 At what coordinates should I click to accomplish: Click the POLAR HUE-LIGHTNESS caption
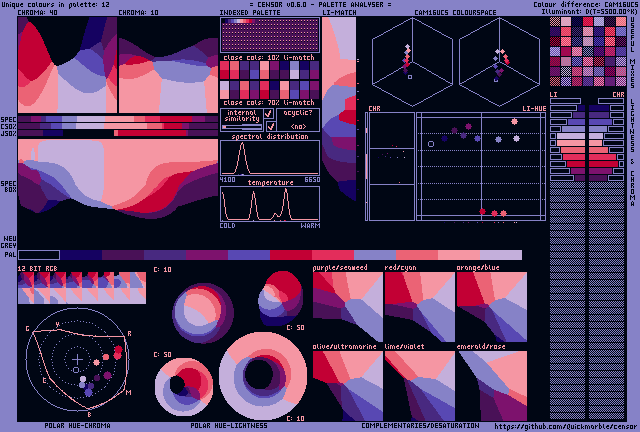tap(229, 425)
